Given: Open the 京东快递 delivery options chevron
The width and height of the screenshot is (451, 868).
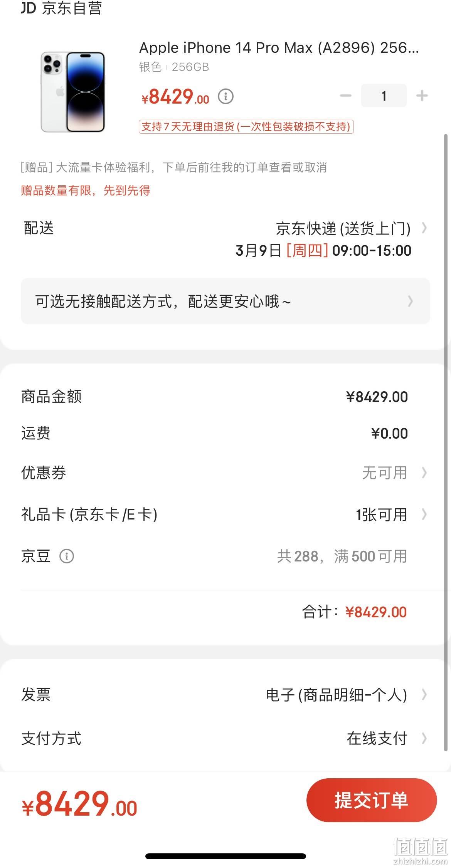Looking at the screenshot, I should [x=424, y=228].
